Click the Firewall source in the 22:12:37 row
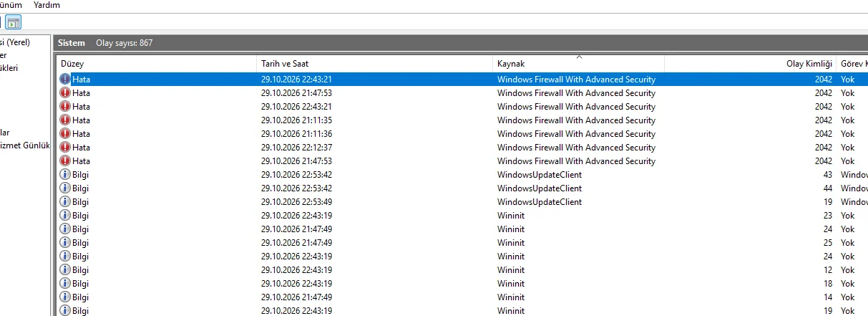The width and height of the screenshot is (868, 316). 576,148
